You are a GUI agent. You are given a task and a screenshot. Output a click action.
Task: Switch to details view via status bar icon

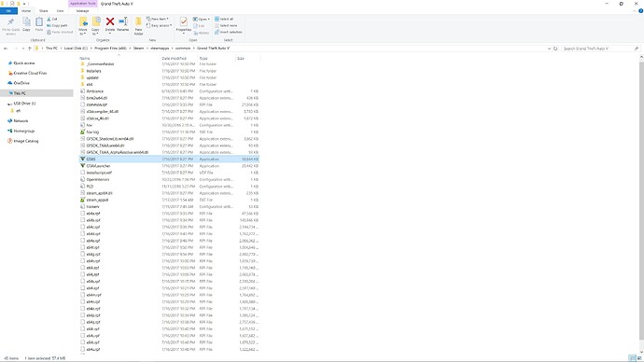coord(632,358)
